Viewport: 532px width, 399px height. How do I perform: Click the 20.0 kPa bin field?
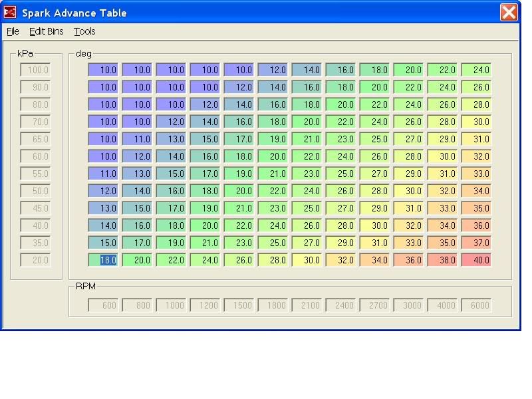coord(36,260)
